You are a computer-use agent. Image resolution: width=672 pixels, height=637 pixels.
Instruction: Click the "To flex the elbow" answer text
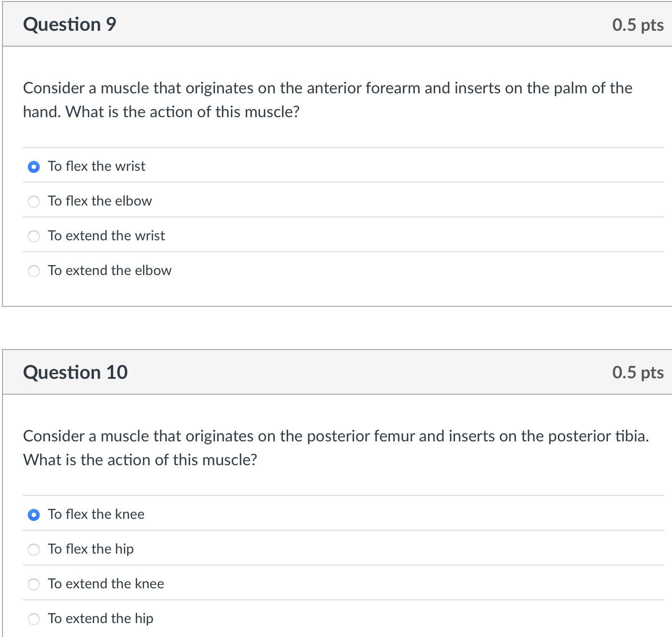tap(100, 201)
